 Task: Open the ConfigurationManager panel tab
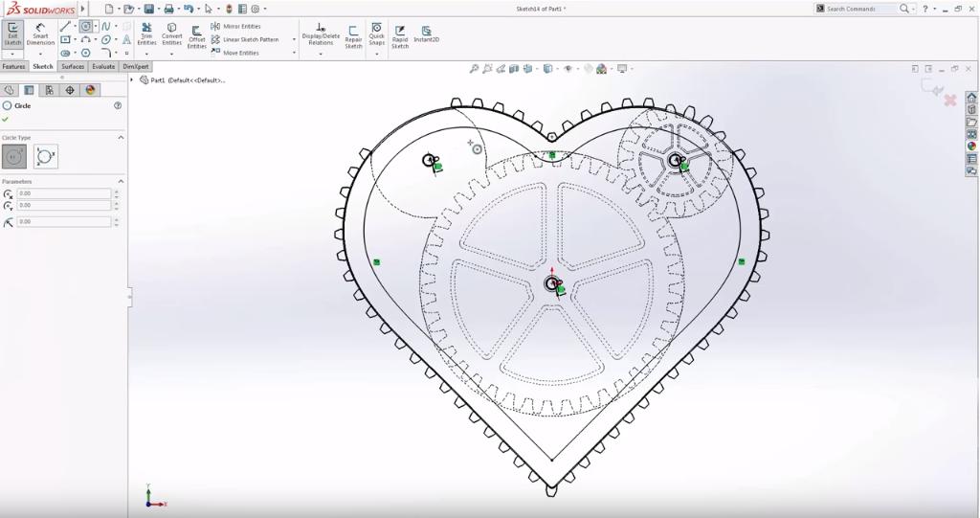50,90
